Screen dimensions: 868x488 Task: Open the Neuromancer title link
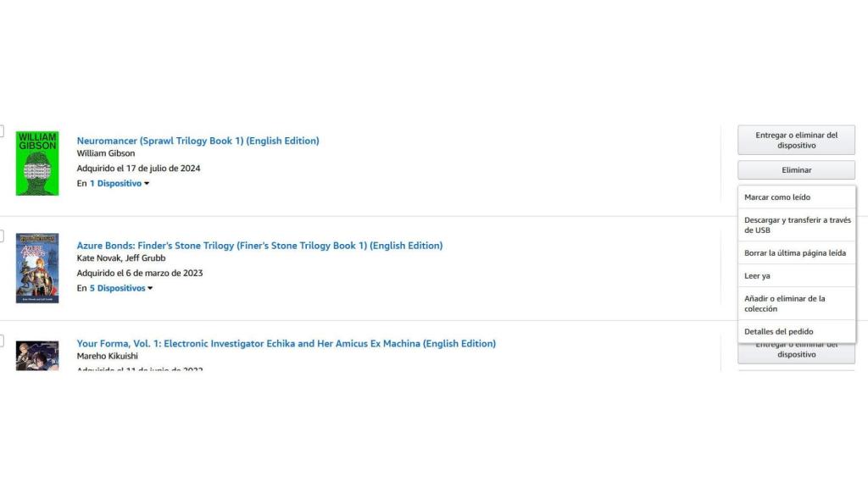[198, 141]
